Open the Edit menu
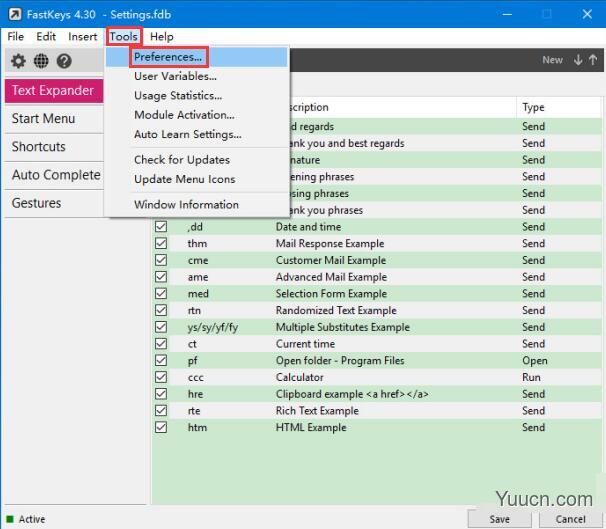606x529 pixels. 46,37
